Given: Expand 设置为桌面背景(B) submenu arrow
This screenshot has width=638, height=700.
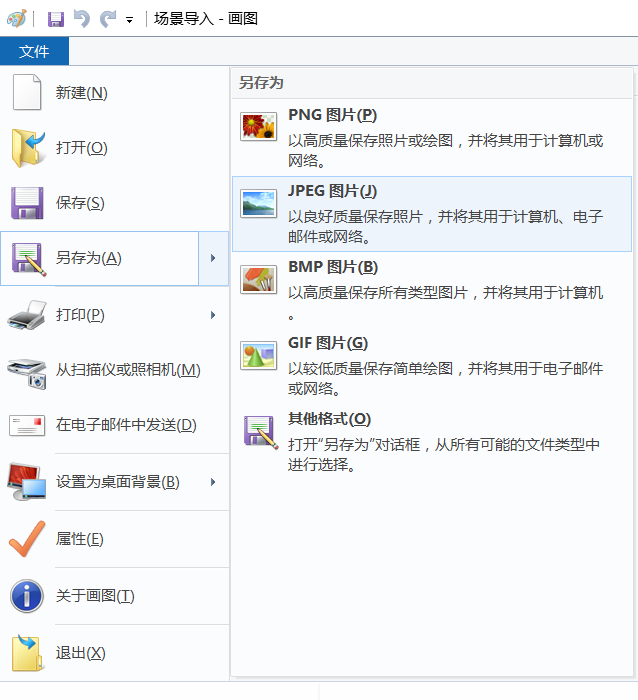Looking at the screenshot, I should (x=213, y=482).
